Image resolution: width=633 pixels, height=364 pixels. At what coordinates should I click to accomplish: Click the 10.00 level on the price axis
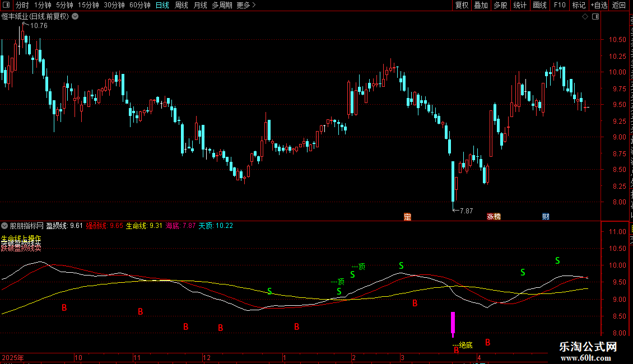617,72
